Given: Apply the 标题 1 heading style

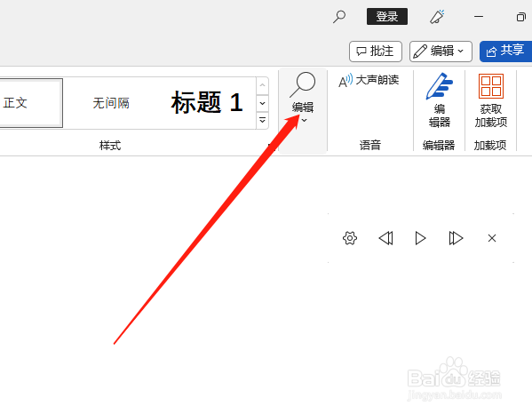Looking at the screenshot, I should (x=207, y=102).
